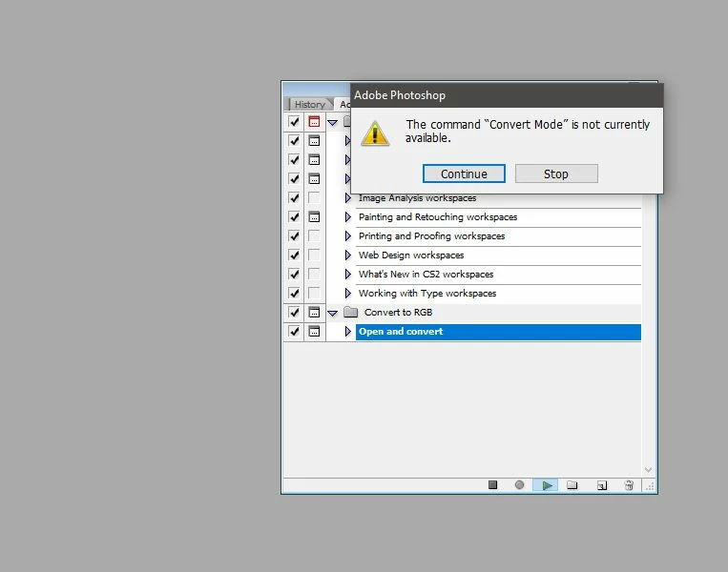This screenshot has width=728, height=572.
Task: Expand What's New in CS2 workspaces action
Action: point(347,274)
